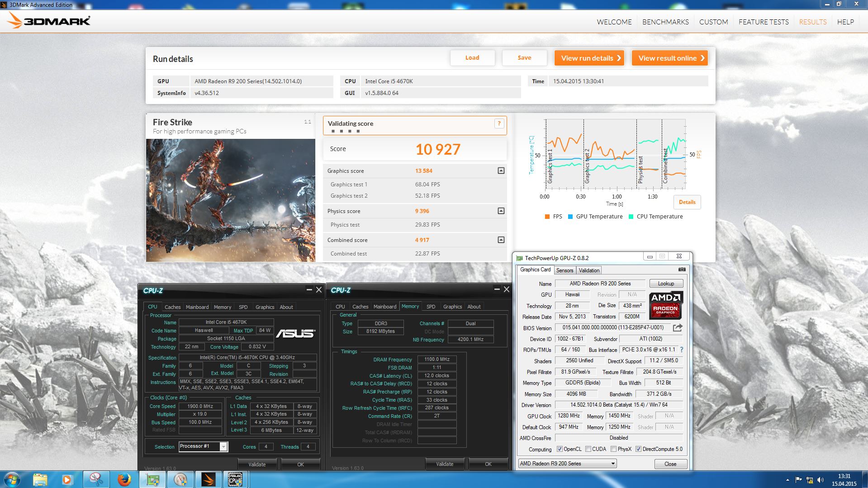Click the Fire Strike preview image
This screenshot has width=868, height=488.
click(231, 200)
